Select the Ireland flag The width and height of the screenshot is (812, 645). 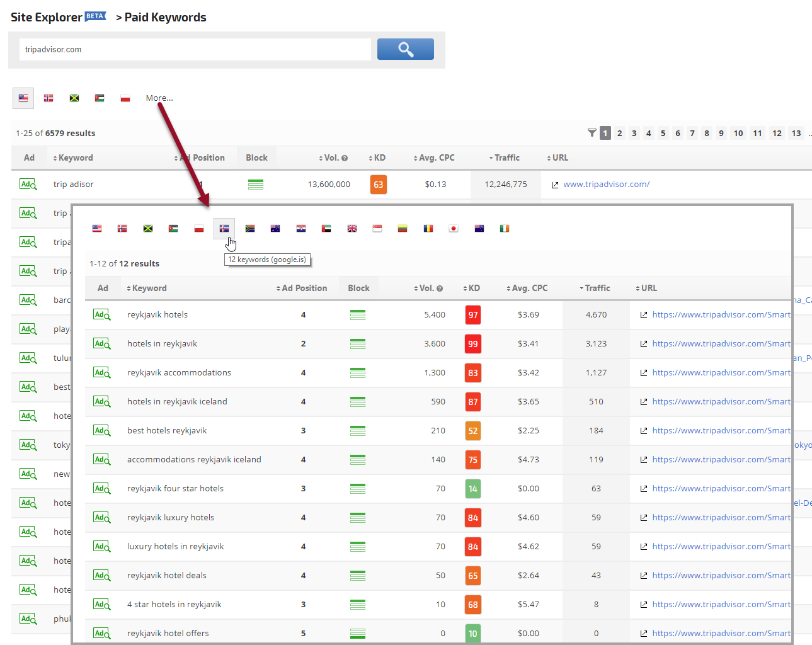click(505, 229)
